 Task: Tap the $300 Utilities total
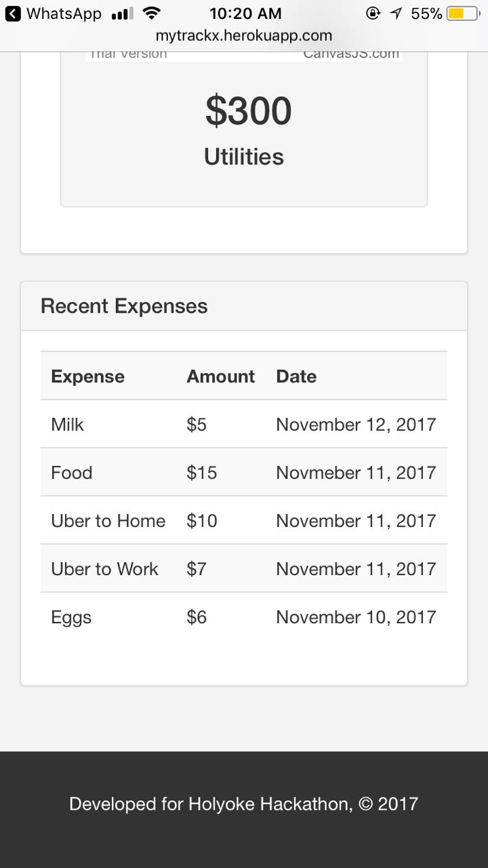(x=248, y=111)
